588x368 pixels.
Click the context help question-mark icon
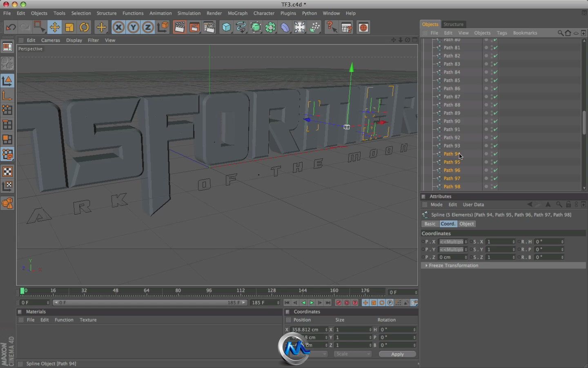pyautogui.click(x=332, y=27)
